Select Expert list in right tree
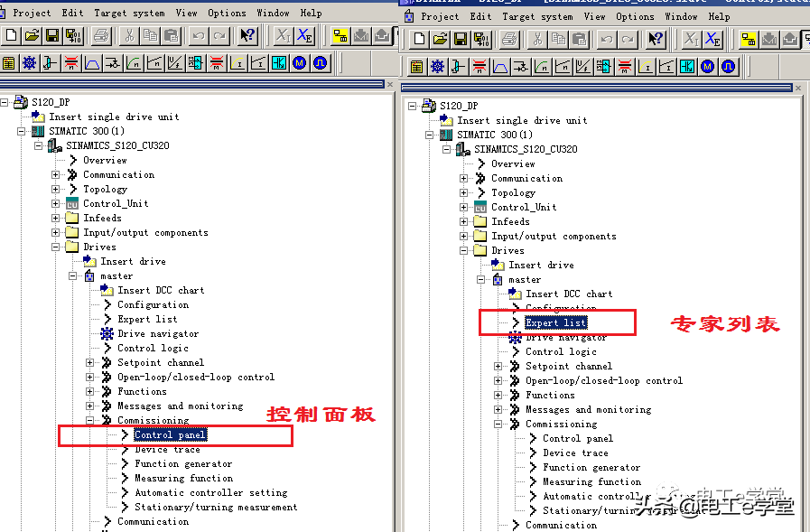 pos(555,322)
